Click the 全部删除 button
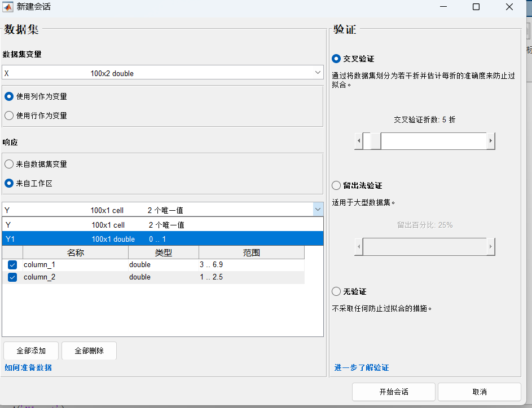Screen dimensions: 532x408 (x=89, y=350)
